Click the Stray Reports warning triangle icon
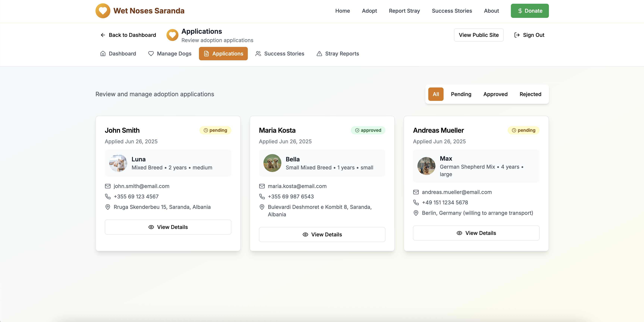This screenshot has height=322, width=644. coord(319,54)
